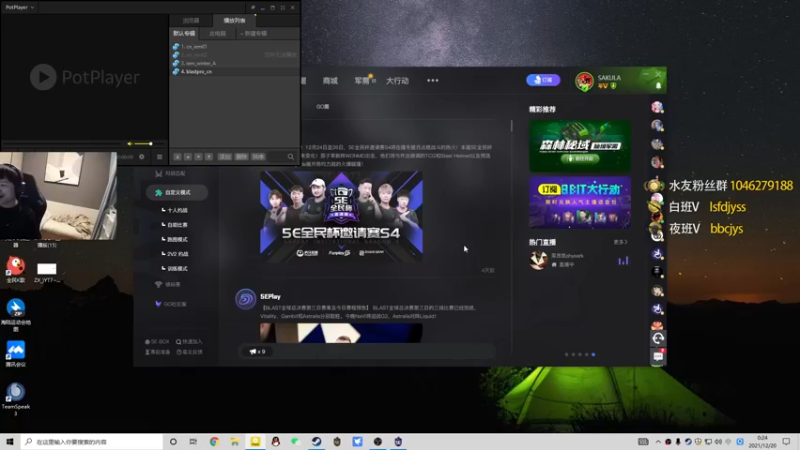Open Google Chrome from the taskbar
Viewport: 800px width, 450px height.
tap(214, 442)
